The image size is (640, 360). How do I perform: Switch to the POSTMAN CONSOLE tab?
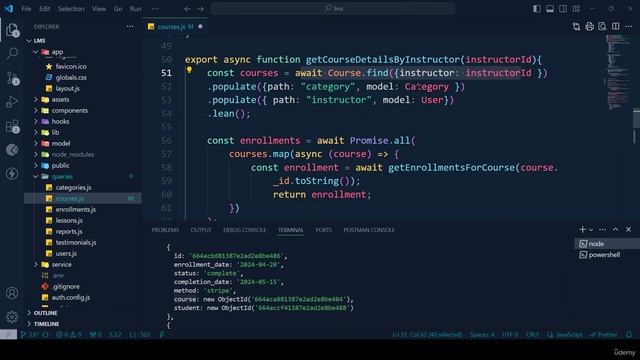coord(369,230)
